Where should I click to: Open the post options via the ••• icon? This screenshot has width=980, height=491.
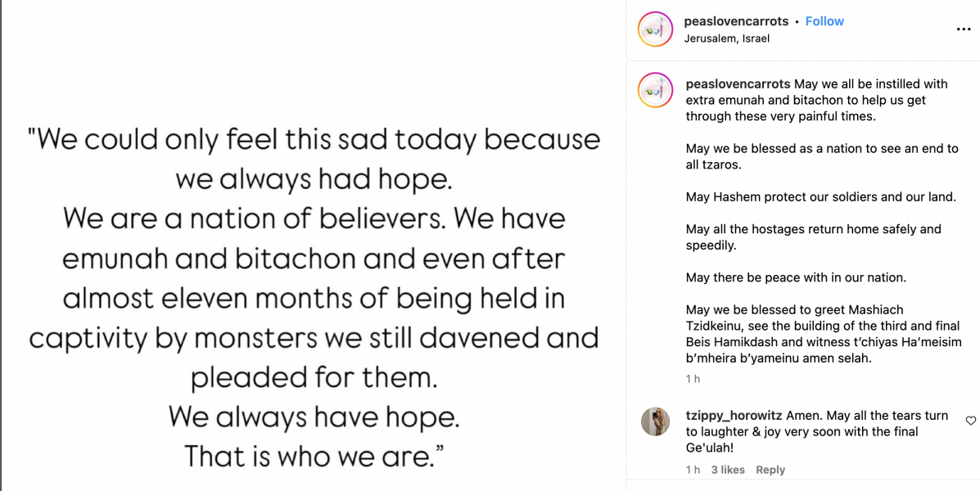coord(963,29)
